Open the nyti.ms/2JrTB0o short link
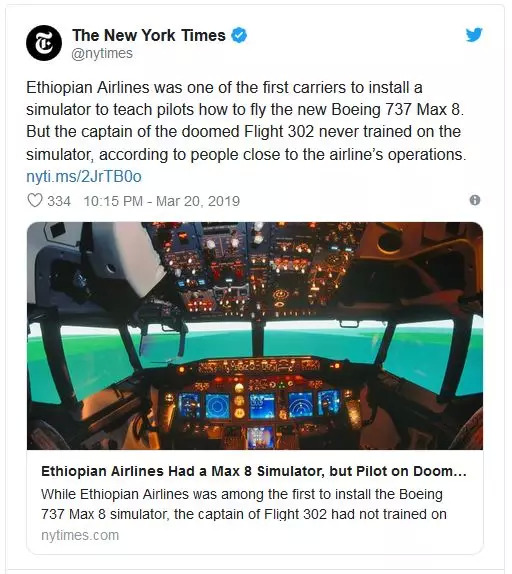Image resolution: width=512 pixels, height=574 pixels. tap(84, 176)
